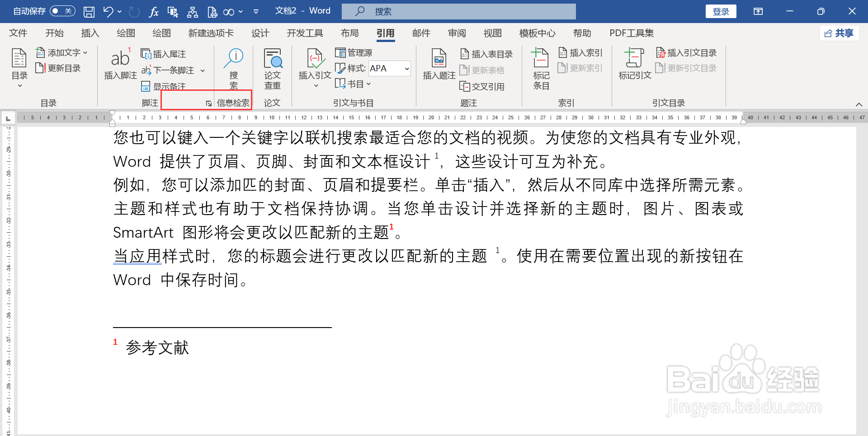Image resolution: width=868 pixels, height=436 pixels.
Task: Switch to the 布局 tab
Action: click(x=349, y=33)
